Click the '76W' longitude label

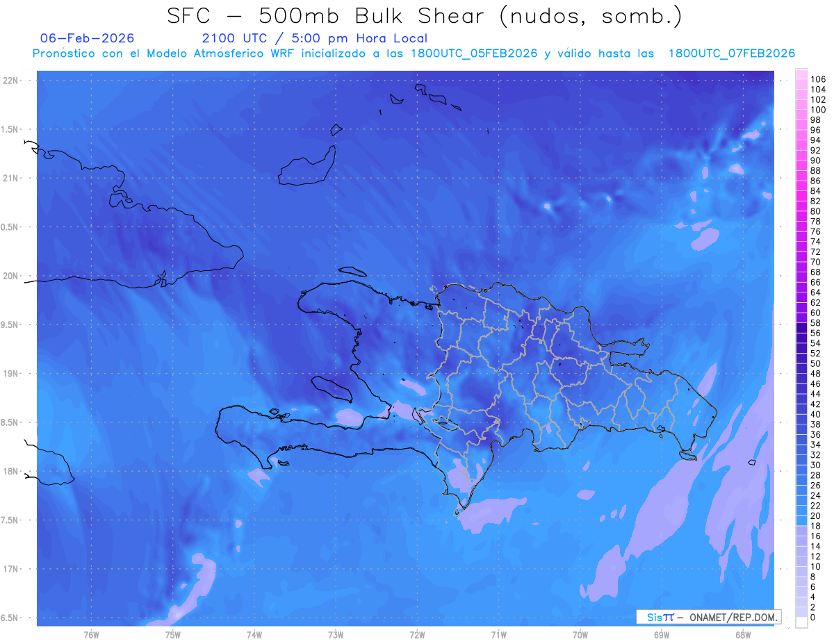91,634
